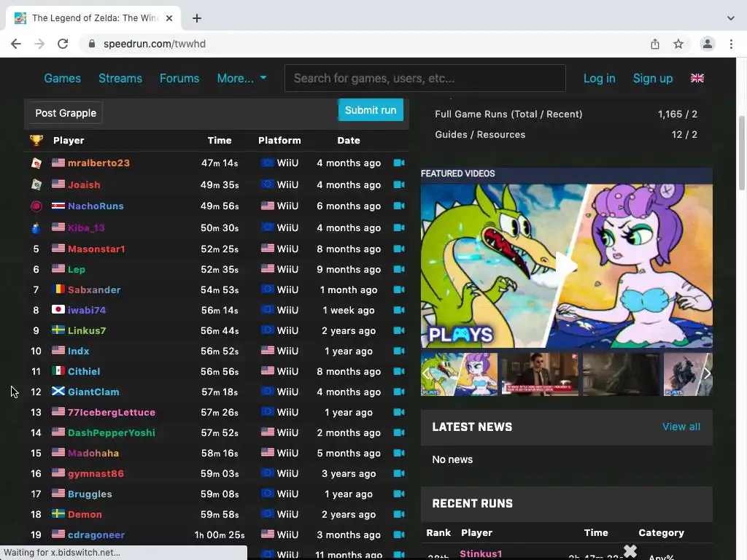Click the browser address bar URL
Viewport: 747px width, 560px height.
click(x=155, y=44)
